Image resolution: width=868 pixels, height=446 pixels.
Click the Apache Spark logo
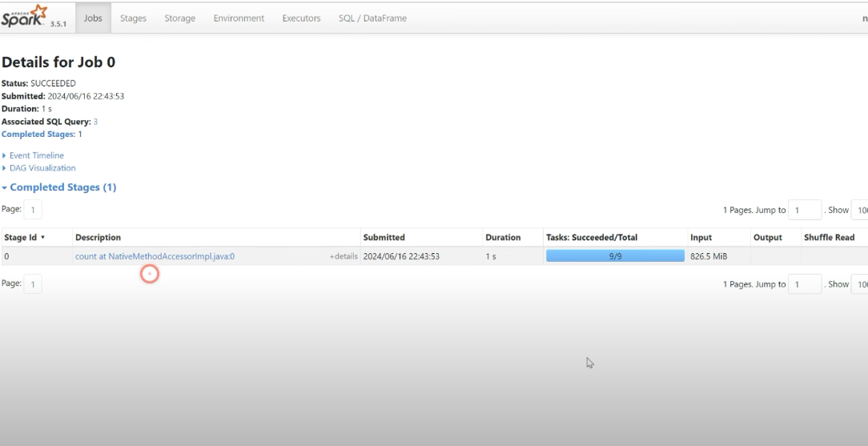pyautogui.click(x=26, y=17)
